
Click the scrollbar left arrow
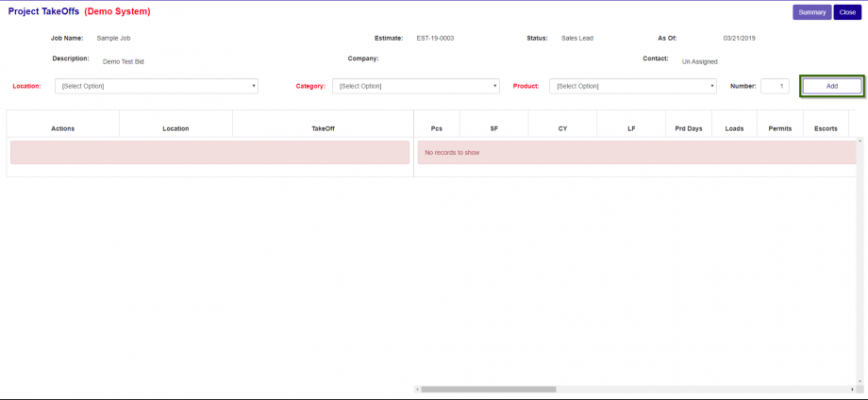point(417,390)
